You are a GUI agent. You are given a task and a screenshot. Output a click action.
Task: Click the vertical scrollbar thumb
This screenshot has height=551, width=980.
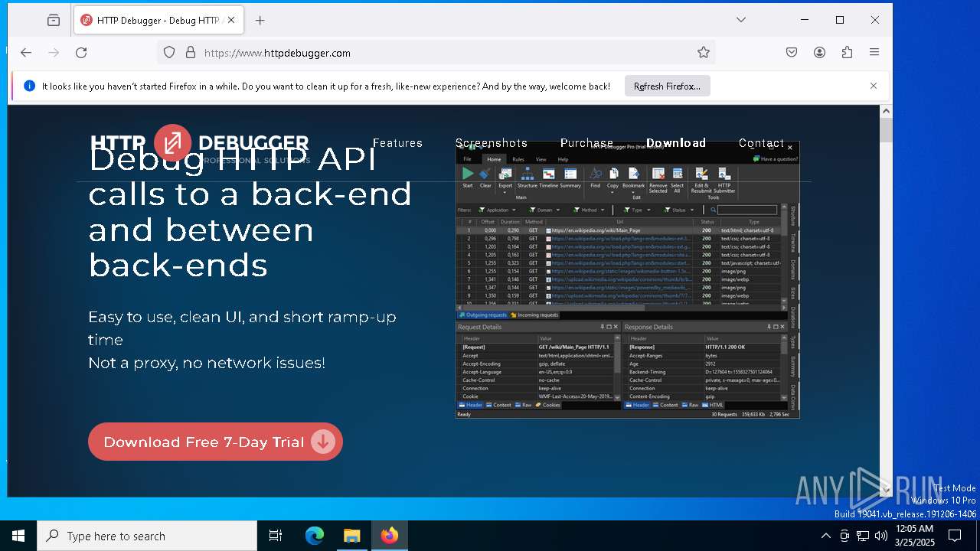pyautogui.click(x=886, y=130)
